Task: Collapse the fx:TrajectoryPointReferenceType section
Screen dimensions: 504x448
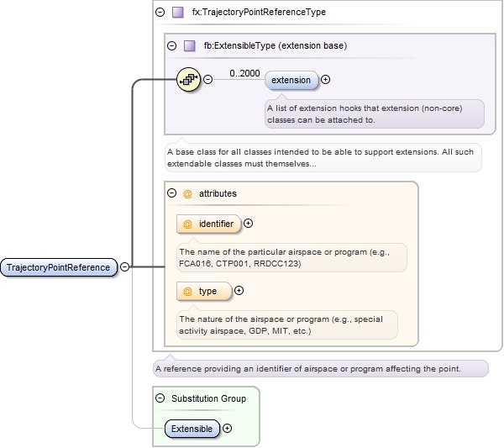Action: [x=160, y=13]
